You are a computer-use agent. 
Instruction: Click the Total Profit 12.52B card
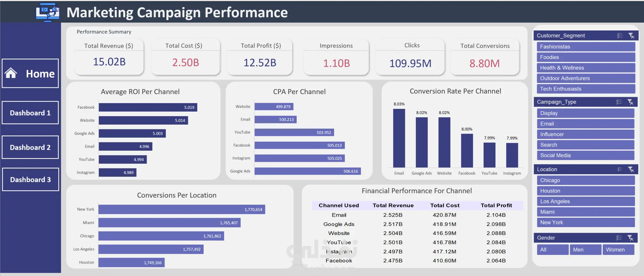(260, 57)
